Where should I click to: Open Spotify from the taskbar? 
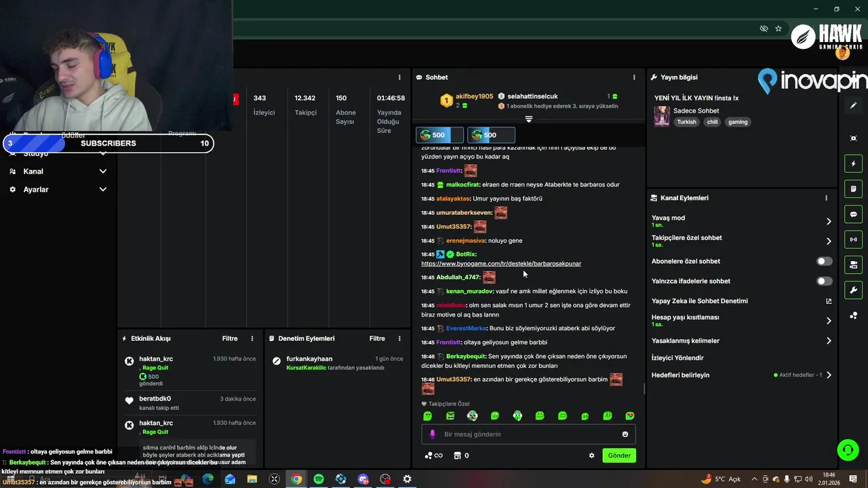click(x=319, y=479)
